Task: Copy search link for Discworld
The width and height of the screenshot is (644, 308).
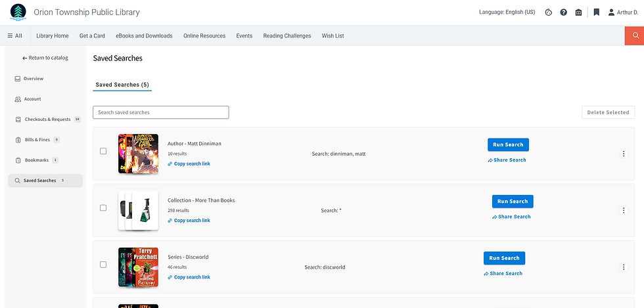Action: click(x=189, y=277)
